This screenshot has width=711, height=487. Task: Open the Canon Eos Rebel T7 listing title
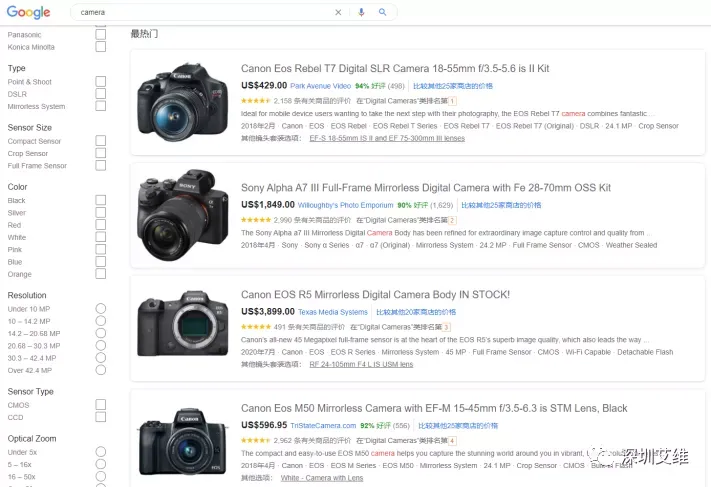click(395, 68)
